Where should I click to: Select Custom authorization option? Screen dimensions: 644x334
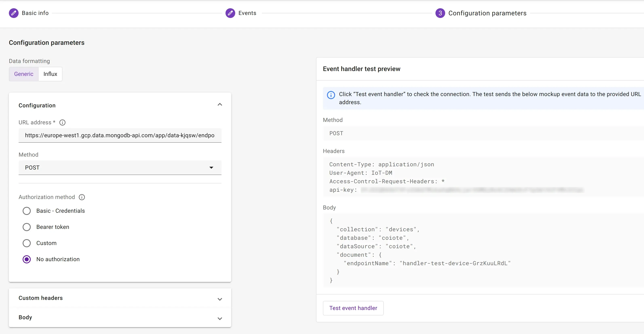26,243
